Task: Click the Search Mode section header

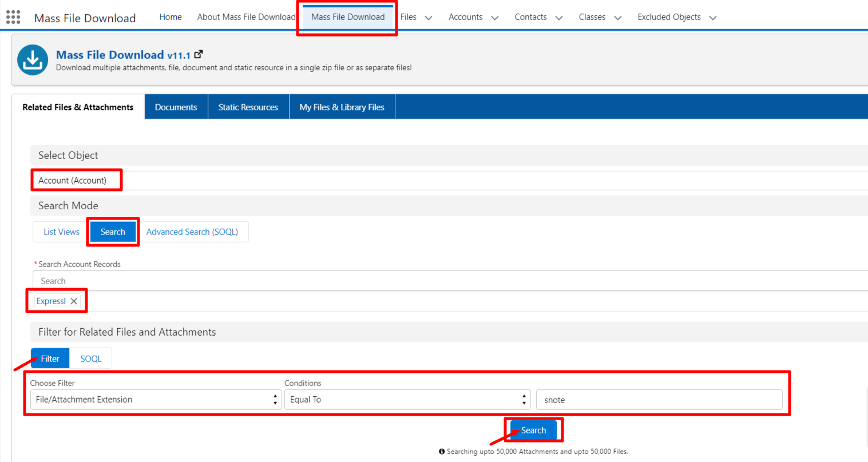Action: [449, 206]
